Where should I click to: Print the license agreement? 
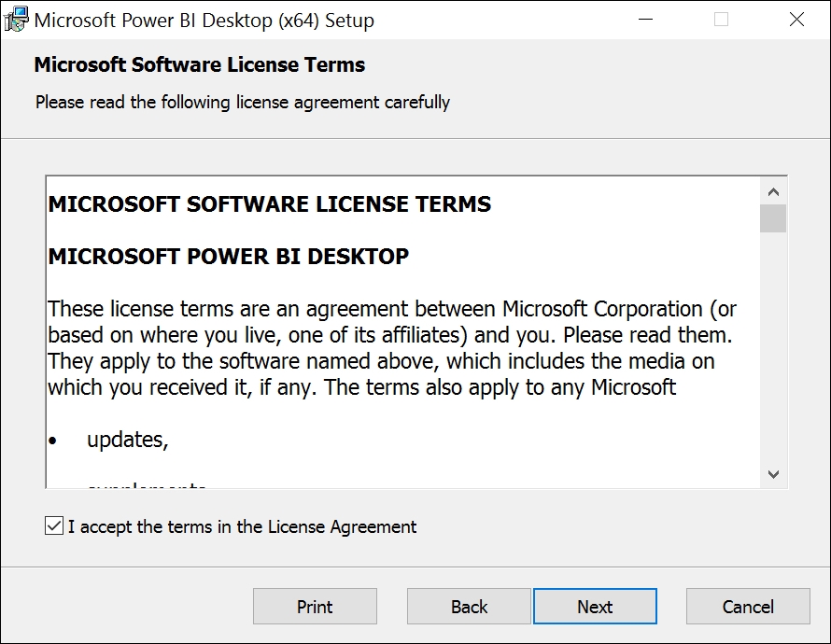(315, 607)
